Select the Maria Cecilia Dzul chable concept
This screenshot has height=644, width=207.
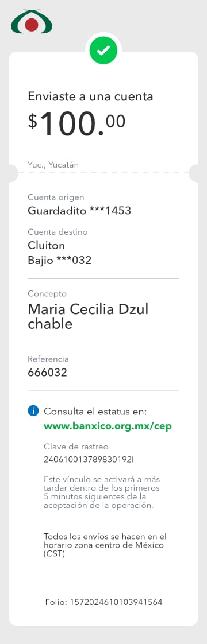pos(88,316)
